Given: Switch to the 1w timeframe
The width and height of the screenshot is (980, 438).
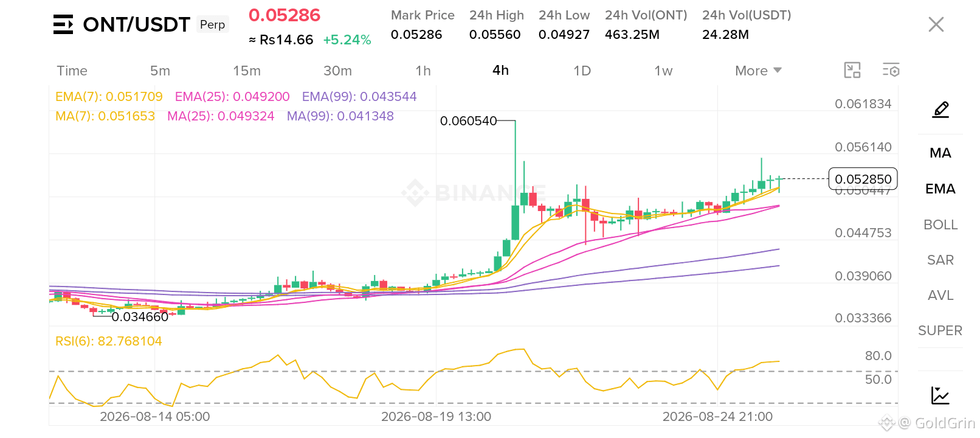Looking at the screenshot, I should point(663,71).
